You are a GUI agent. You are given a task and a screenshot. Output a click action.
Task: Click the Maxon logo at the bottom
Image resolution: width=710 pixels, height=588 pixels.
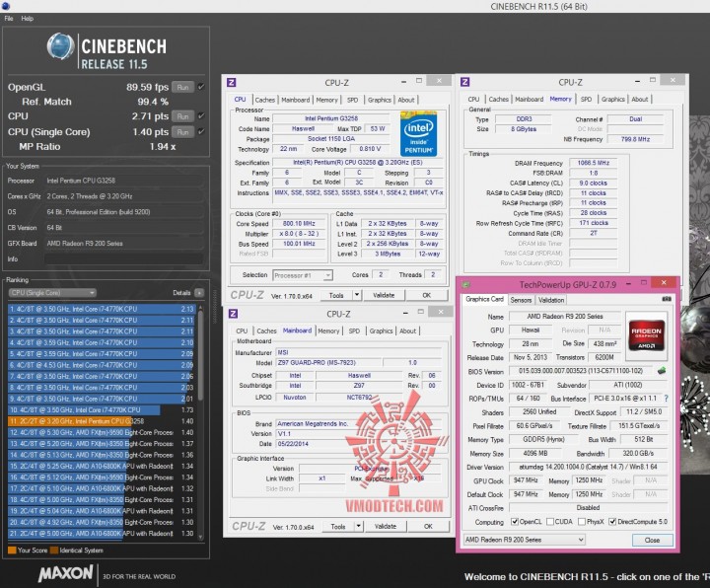click(x=66, y=573)
